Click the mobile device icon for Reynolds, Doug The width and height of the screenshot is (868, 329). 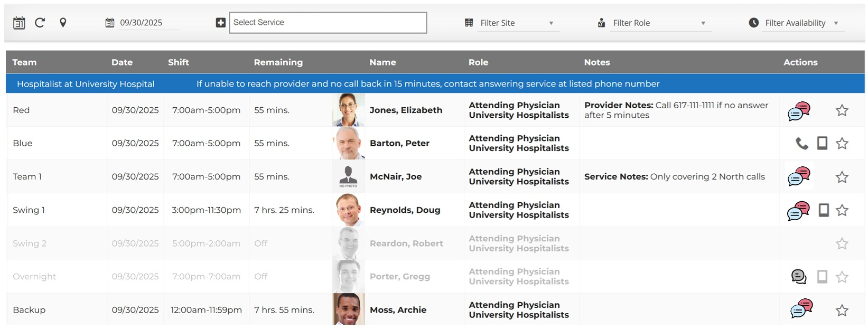[823, 210]
